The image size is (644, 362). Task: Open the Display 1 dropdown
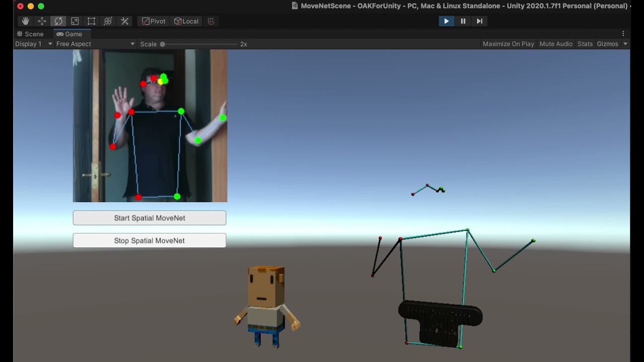pyautogui.click(x=33, y=44)
